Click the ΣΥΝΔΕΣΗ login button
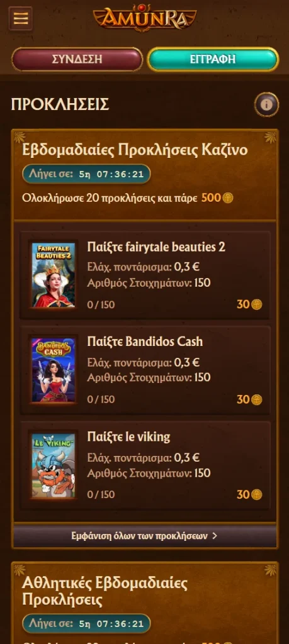Viewport: 289px width, 644px height. pyautogui.click(x=77, y=59)
